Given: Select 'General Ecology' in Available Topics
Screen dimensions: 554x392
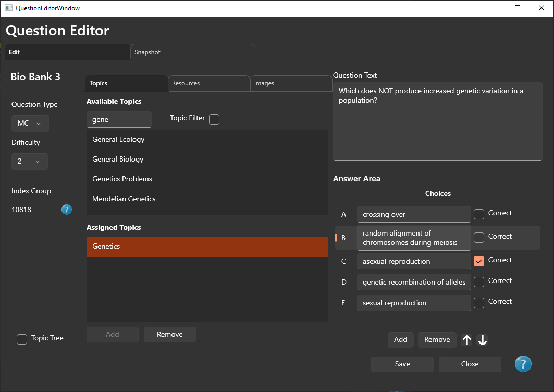Looking at the screenshot, I should [x=207, y=139].
